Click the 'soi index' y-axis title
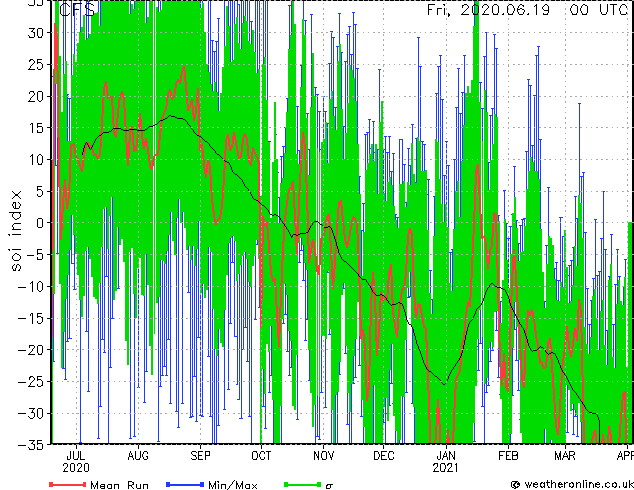 pos(15,231)
